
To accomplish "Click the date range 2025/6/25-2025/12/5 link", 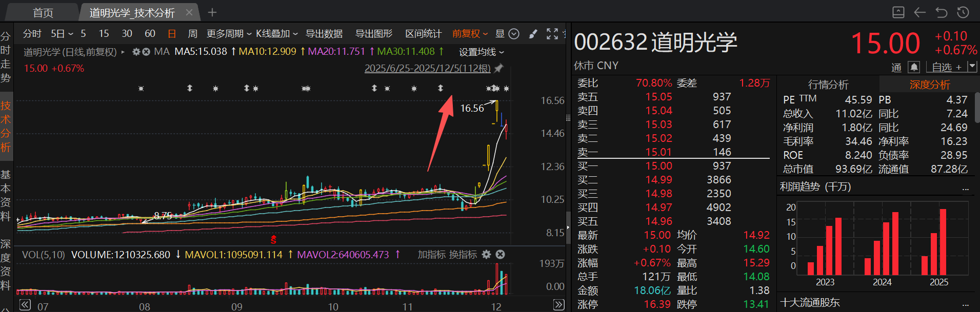I will click(428, 68).
